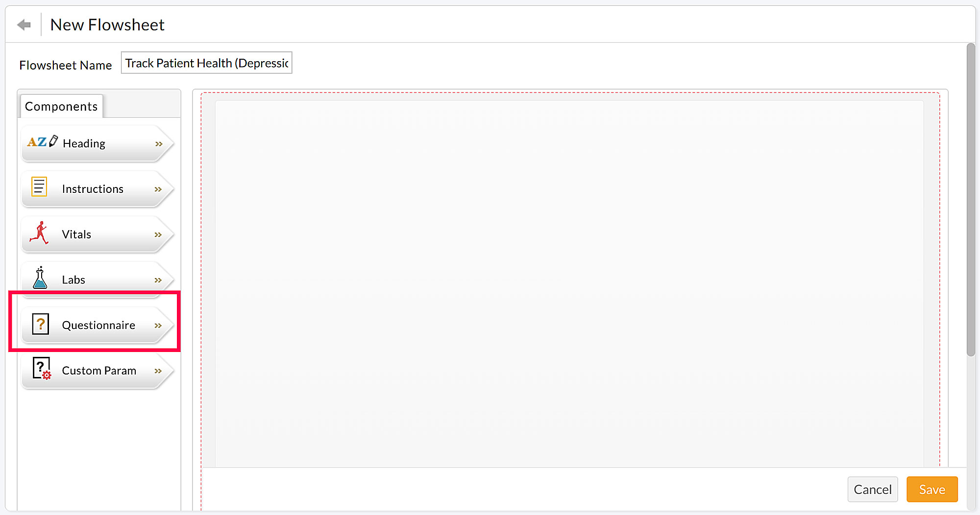Expand the Custom Param chevron

[x=159, y=371]
